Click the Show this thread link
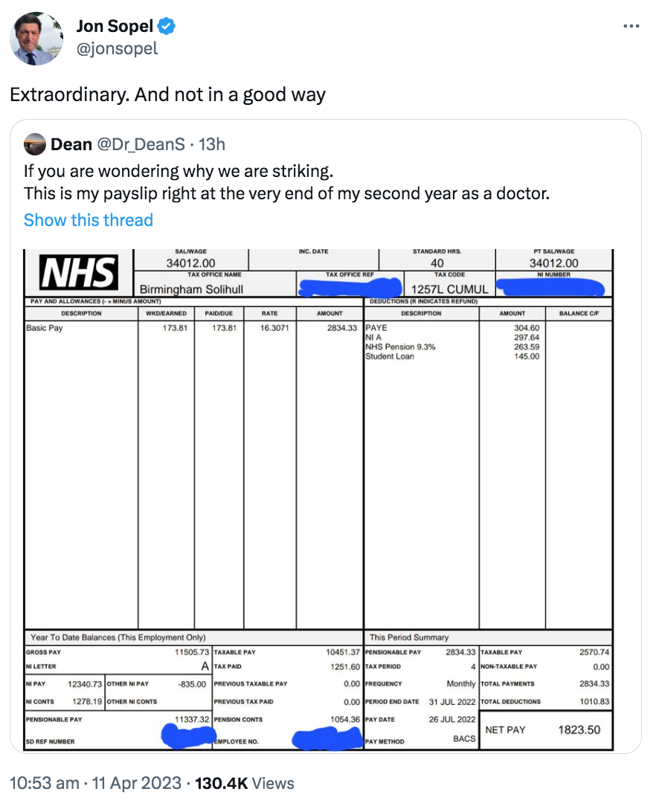Viewport: 659px width, 812px height. [88, 220]
